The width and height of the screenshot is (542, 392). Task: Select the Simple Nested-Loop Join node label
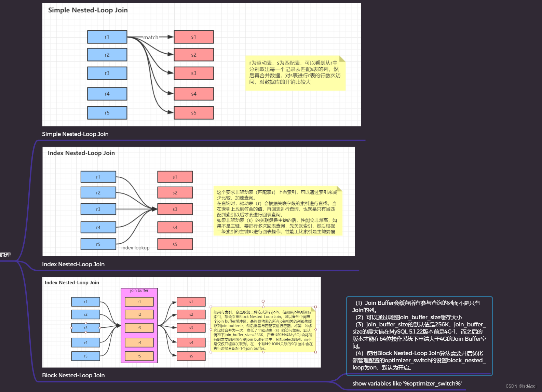click(x=75, y=134)
